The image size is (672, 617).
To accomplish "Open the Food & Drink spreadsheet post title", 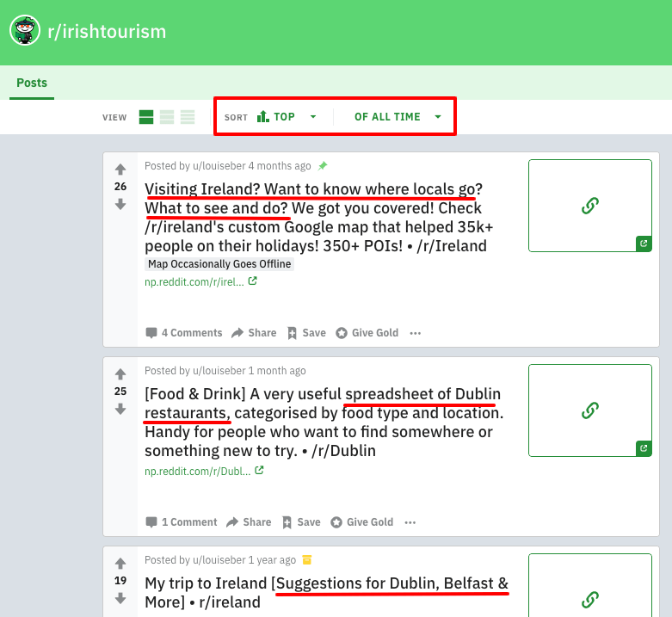I will (x=324, y=422).
